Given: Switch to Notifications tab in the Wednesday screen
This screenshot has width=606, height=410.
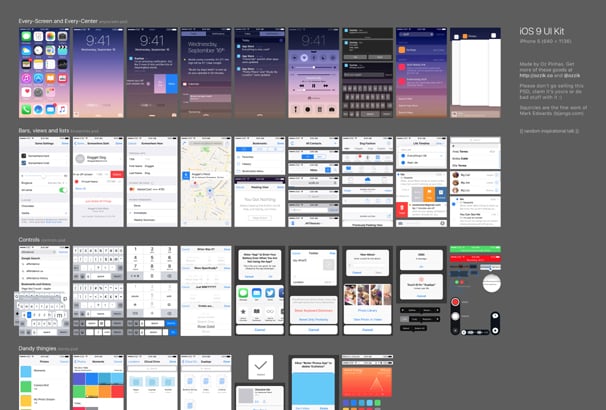Looking at the screenshot, I should 218,34.
